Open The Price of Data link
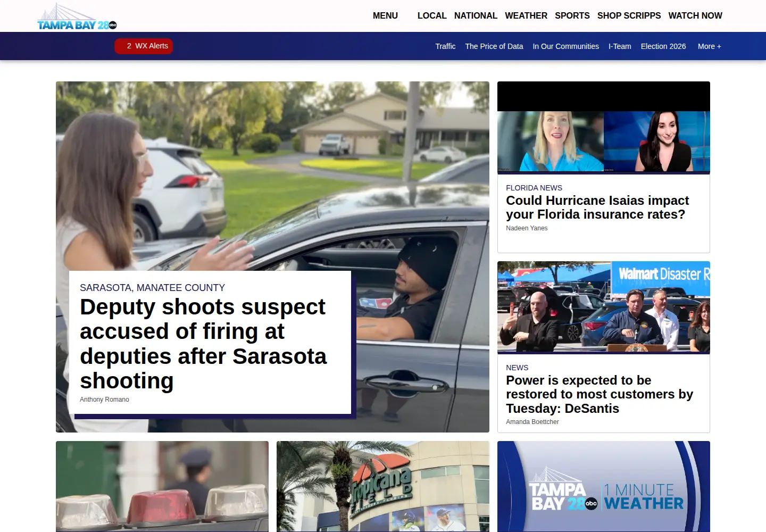 point(494,46)
